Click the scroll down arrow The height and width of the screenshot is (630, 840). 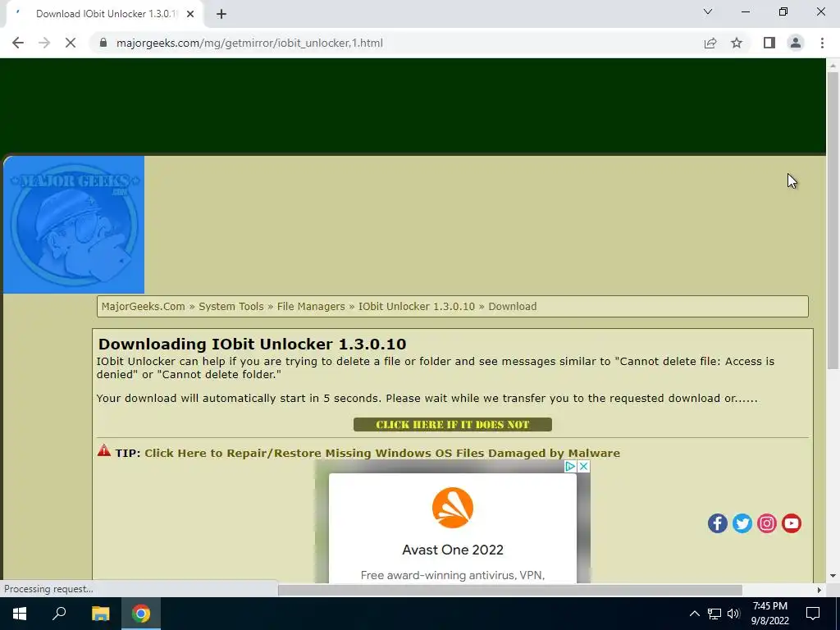coord(833,576)
